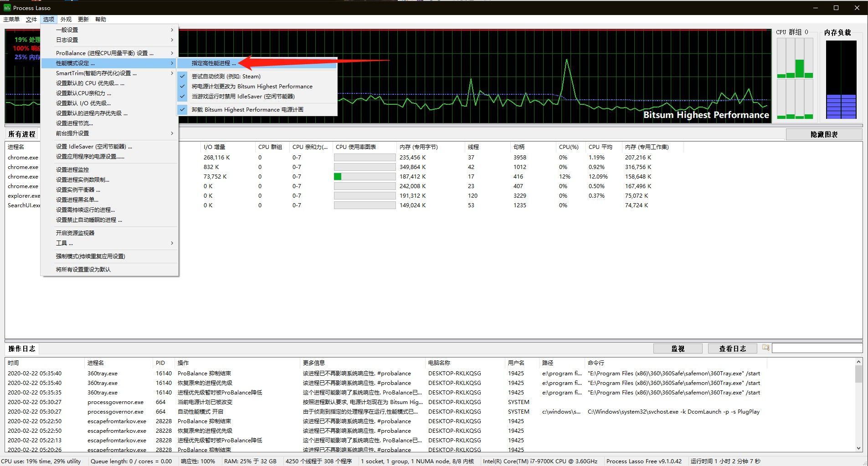Choose 设置需持续运行的进程 entry
Viewport: 868px width, 466px height.
109,210
